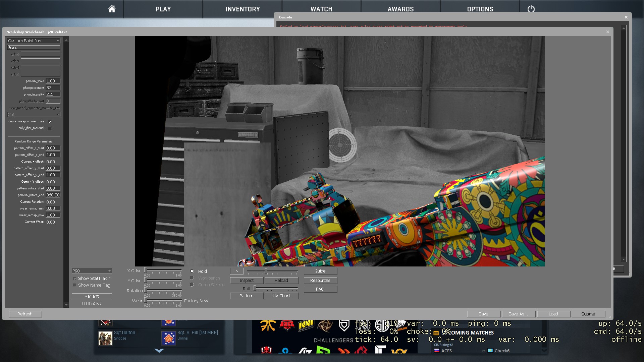Open the P90 weapon dropdown

(x=92, y=271)
